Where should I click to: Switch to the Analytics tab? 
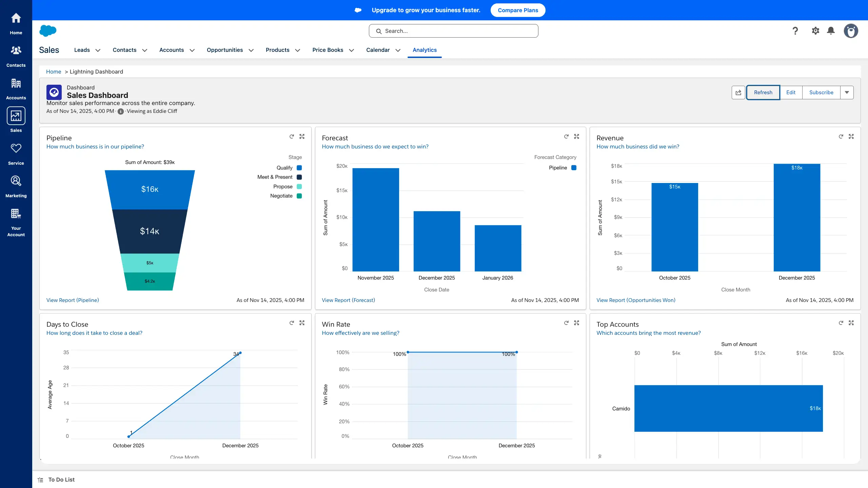pos(425,50)
